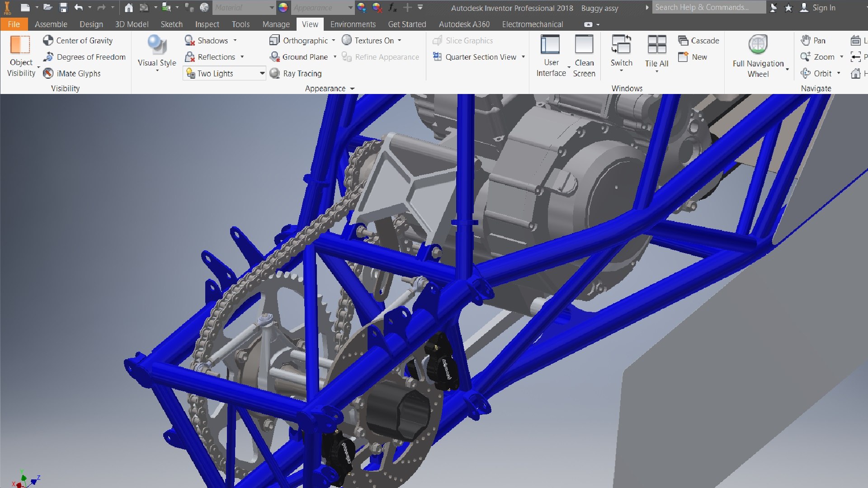Switch to the Inspect ribbon tab

click(x=207, y=24)
